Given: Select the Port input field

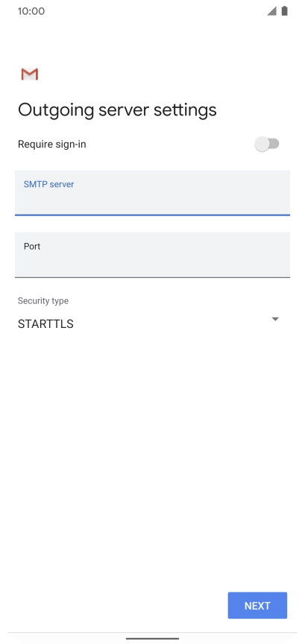Looking at the screenshot, I should 152,255.
